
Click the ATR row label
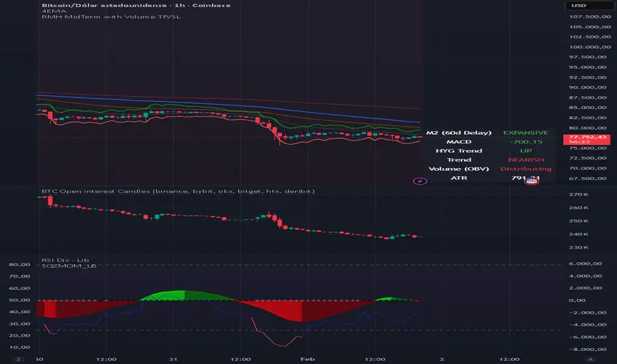click(459, 178)
